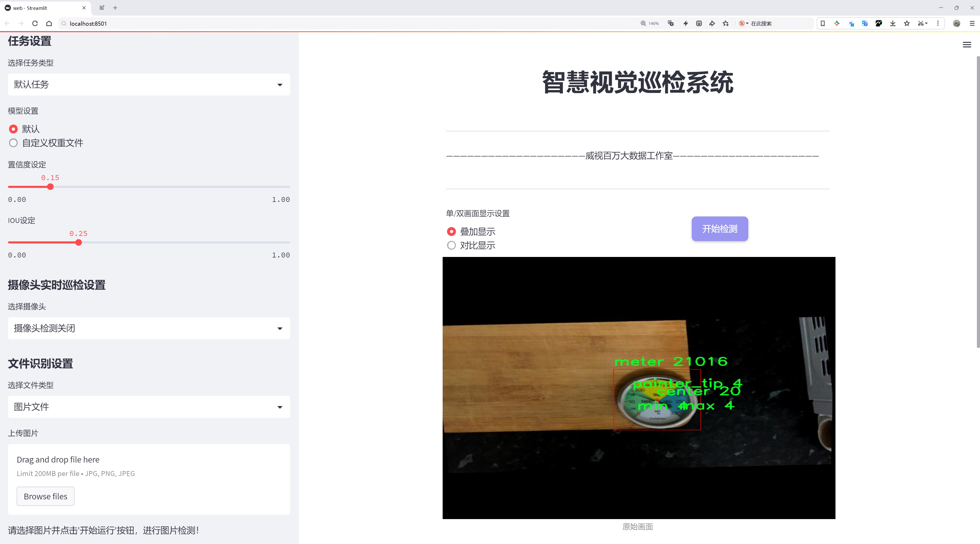Click the Browse files button
The image size is (980, 544).
46,496
